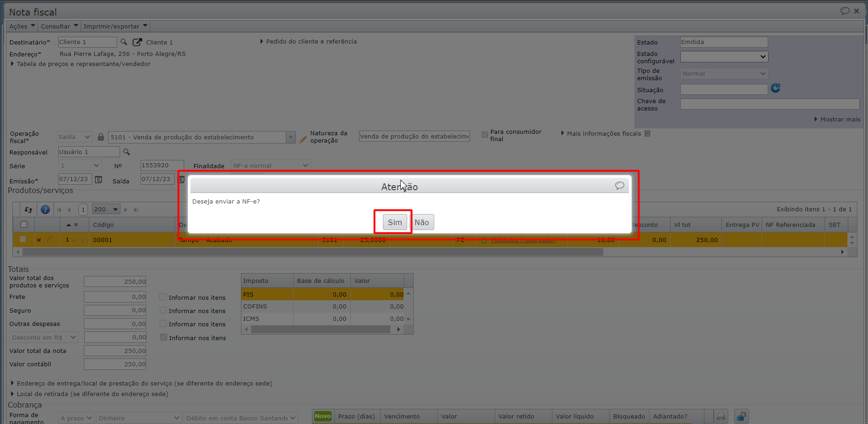Confirm sending the NF-e with Sim
Screen dimensions: 868x424
(395, 222)
